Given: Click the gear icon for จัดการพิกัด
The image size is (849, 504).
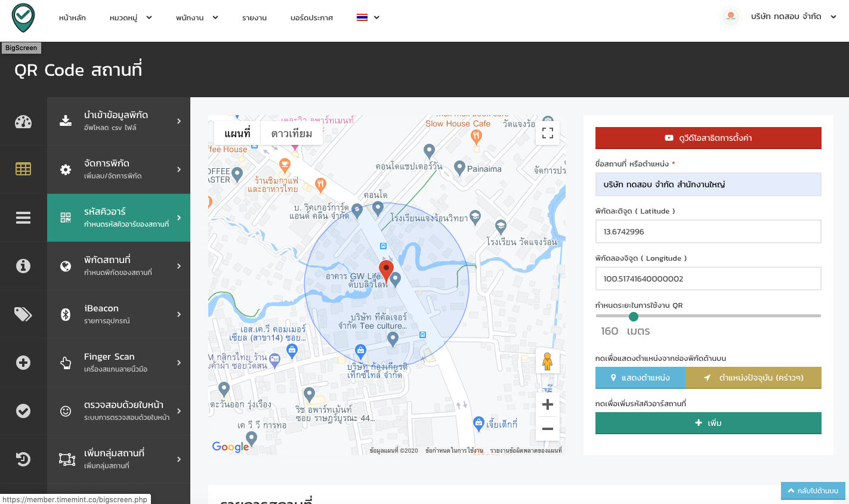Looking at the screenshot, I should coord(66,169).
